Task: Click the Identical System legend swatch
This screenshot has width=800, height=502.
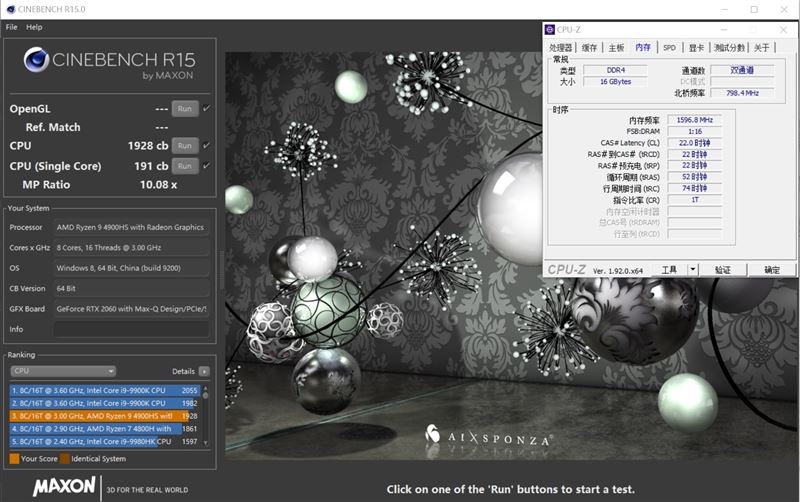Action: (x=65, y=459)
